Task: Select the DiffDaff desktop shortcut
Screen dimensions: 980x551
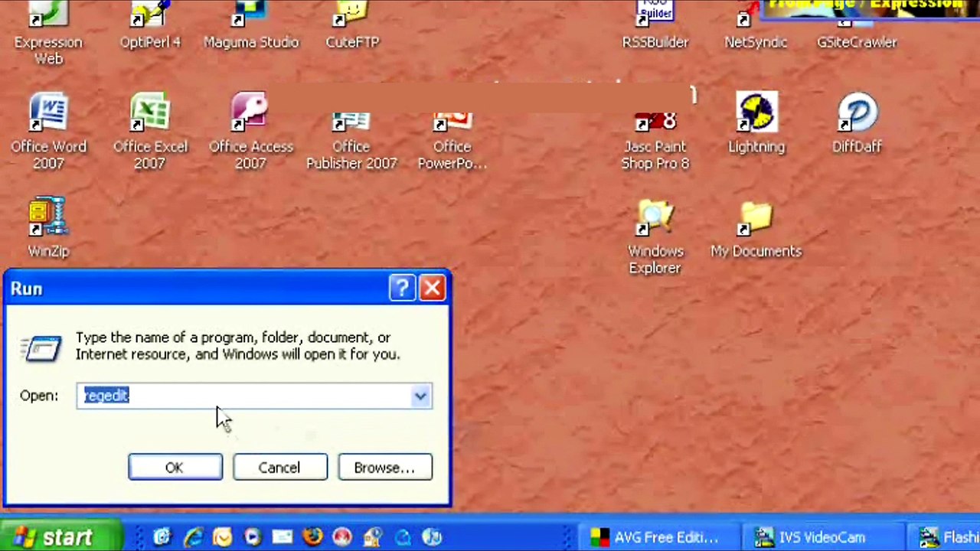Action: click(x=857, y=123)
